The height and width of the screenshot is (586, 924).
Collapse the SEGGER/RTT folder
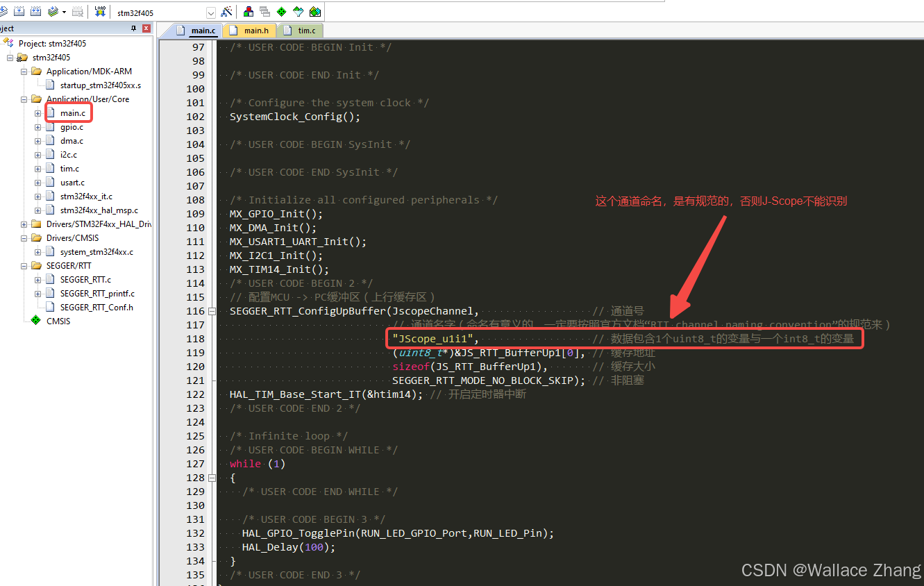(x=24, y=266)
